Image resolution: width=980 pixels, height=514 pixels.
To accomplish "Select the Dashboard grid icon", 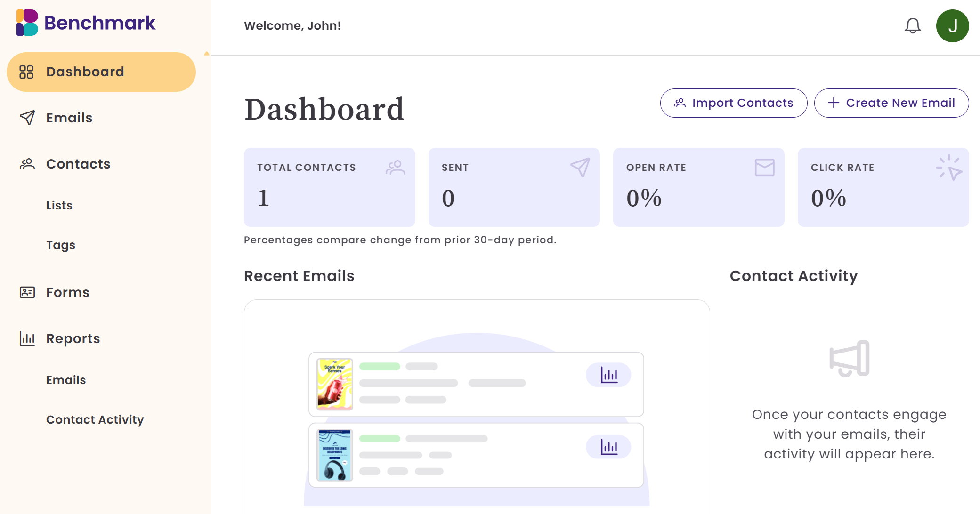I will (27, 72).
